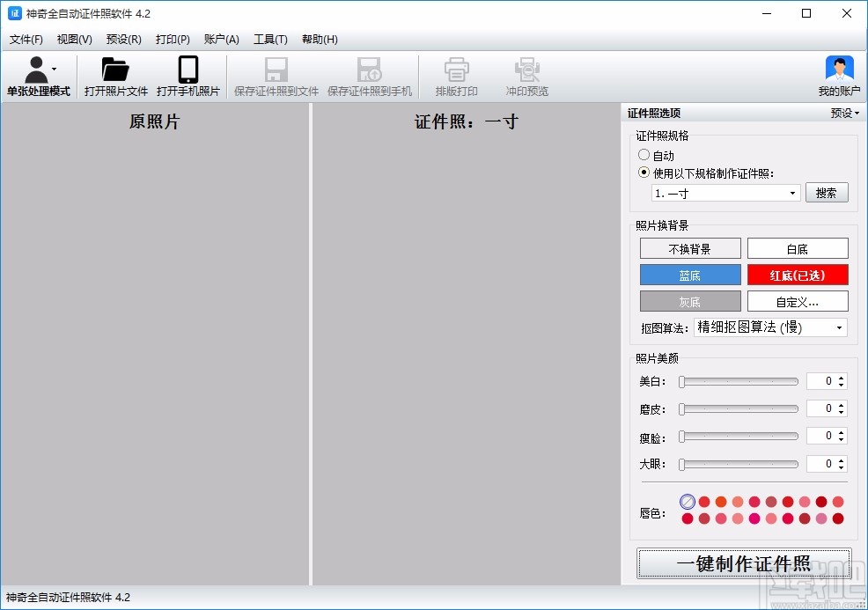This screenshot has height=610, width=868.
Task: Click 保存证件照到手机 icon
Action: [x=369, y=70]
